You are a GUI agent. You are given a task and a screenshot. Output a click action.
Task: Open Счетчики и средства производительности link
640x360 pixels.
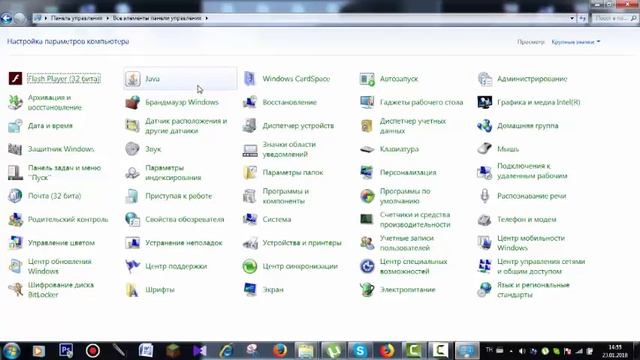point(415,219)
